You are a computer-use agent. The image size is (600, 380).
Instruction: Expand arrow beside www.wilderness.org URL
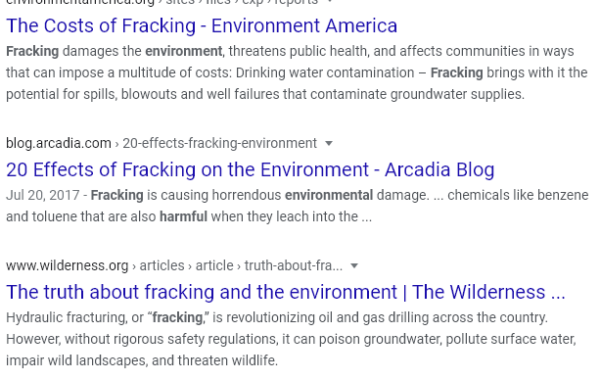[x=354, y=266]
